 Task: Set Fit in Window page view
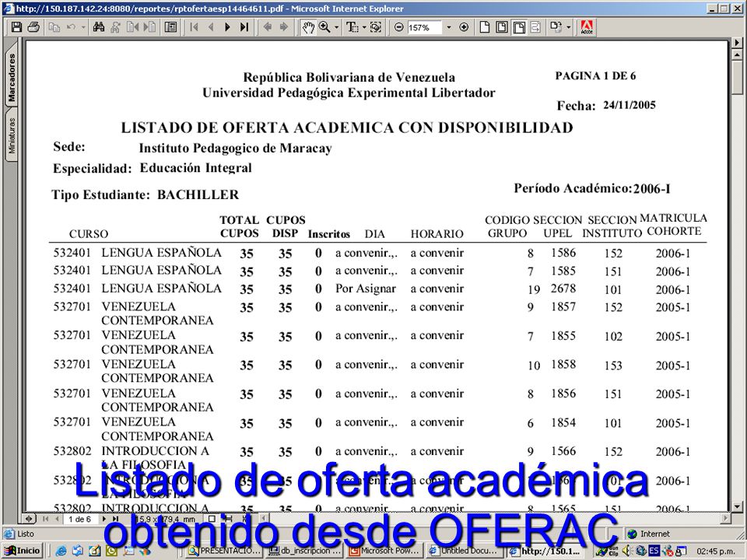click(x=502, y=27)
